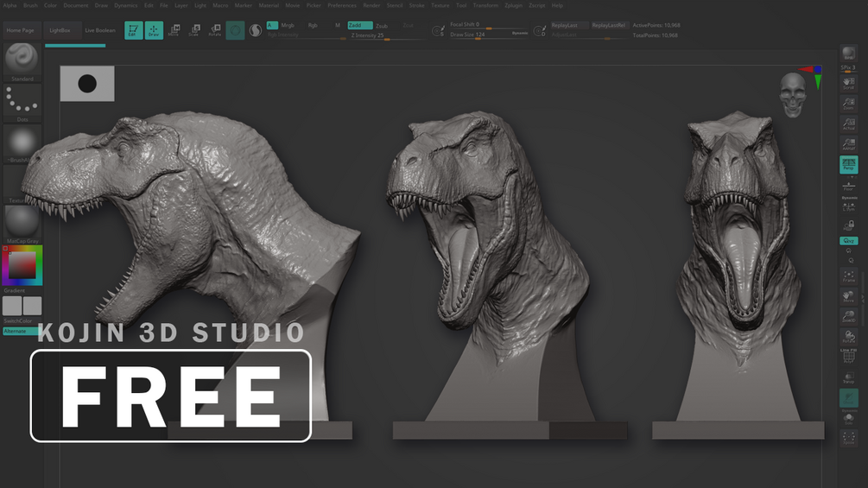Toggle the Rgb channel button
This screenshot has height=488, width=868.
tap(313, 25)
